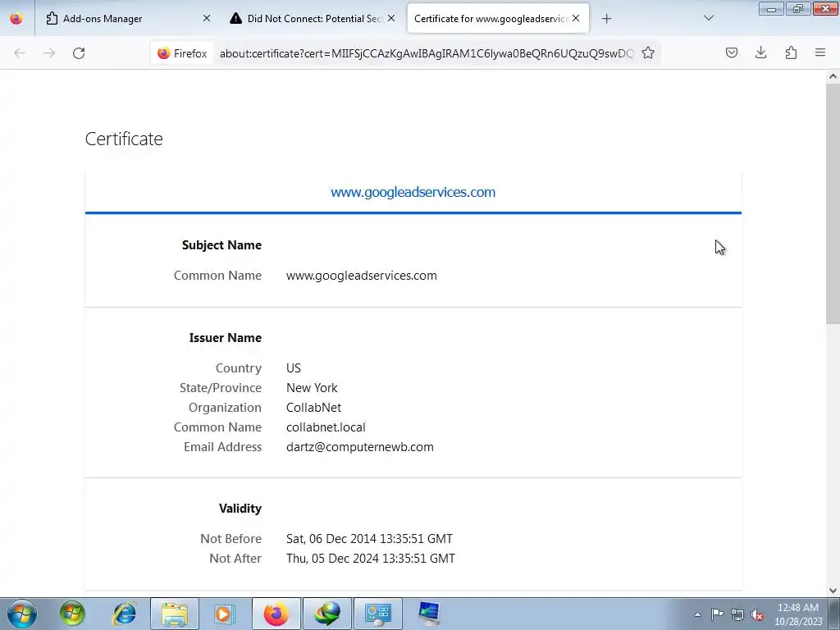Open Windows Media Player from taskbar
840x630 pixels.
pos(224,614)
